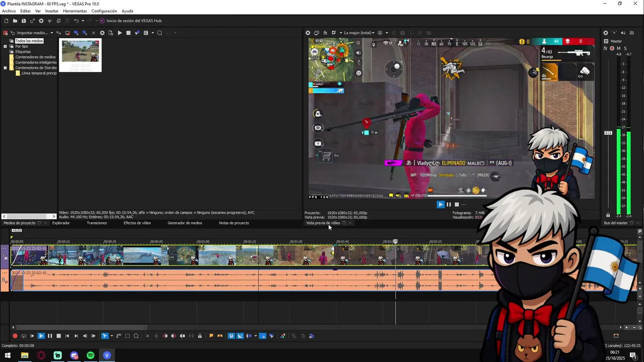Click the Undo arrow in main toolbar
The image size is (644, 362).
(76, 21)
